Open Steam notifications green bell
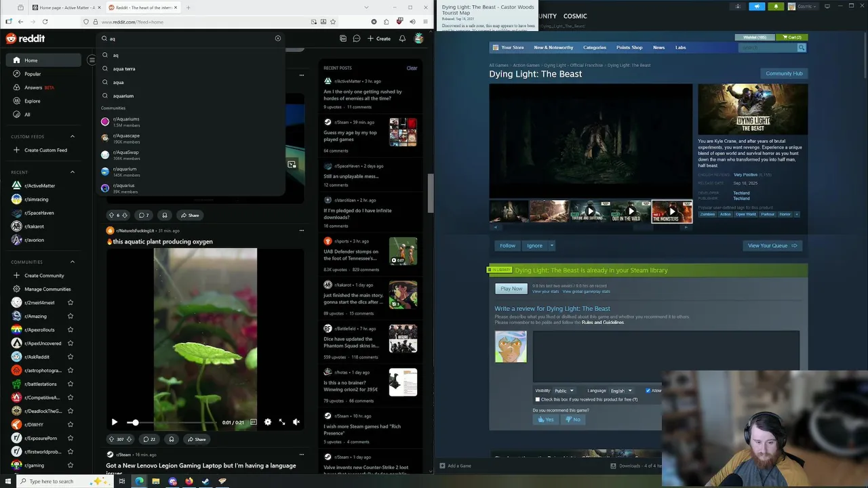Viewport: 868px width, 488px height. pos(776,7)
